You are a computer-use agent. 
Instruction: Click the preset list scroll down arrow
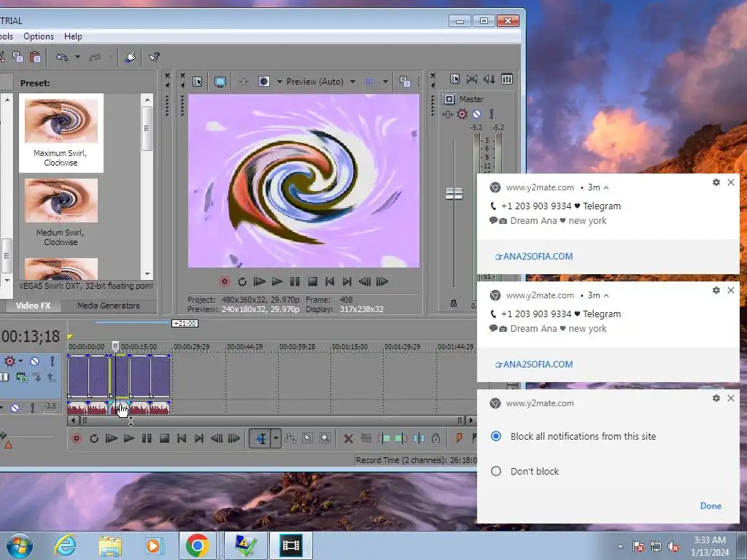coord(147,274)
